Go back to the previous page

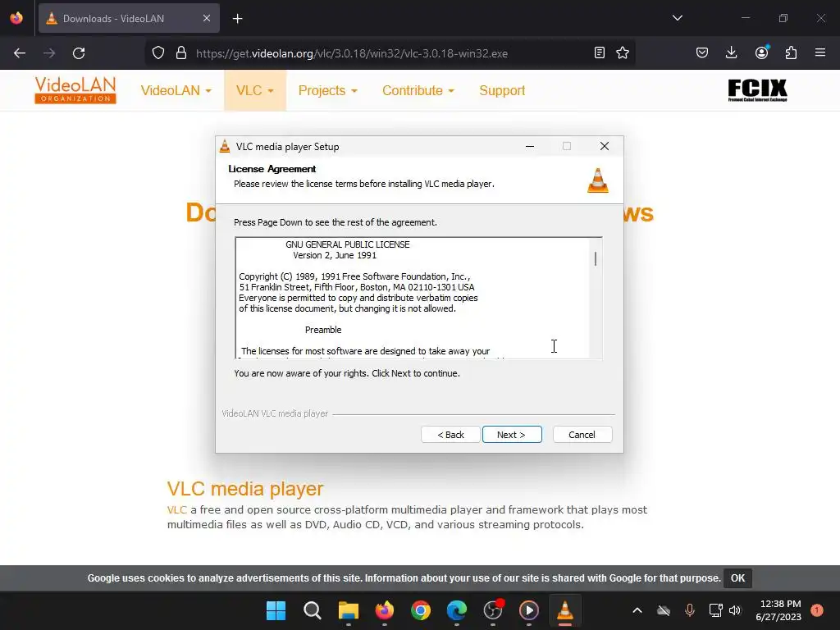click(x=20, y=53)
